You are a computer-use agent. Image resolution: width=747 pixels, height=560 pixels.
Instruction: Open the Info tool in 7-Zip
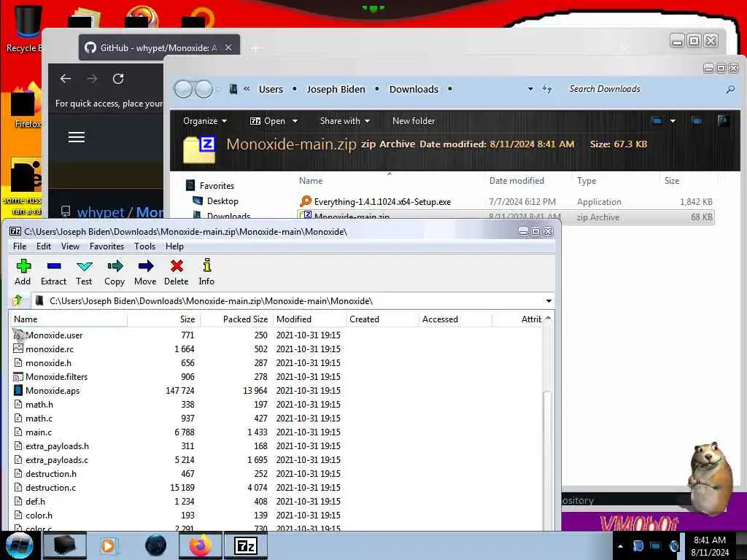206,272
